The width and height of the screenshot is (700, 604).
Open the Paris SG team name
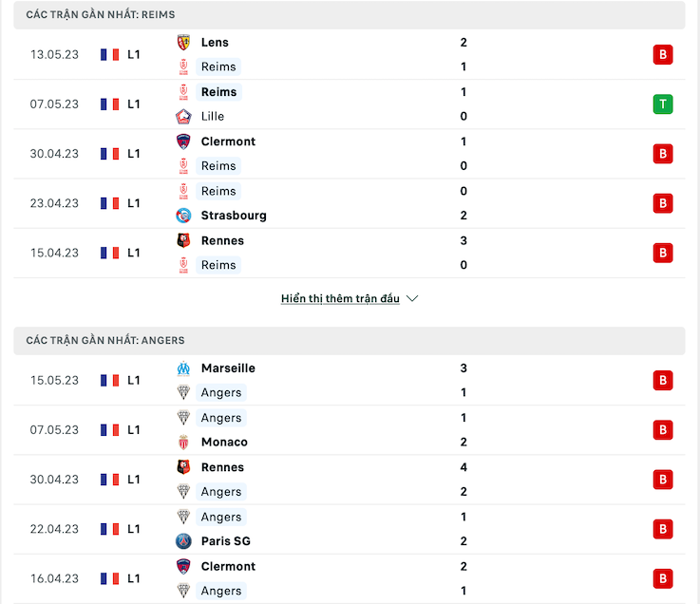click(225, 541)
